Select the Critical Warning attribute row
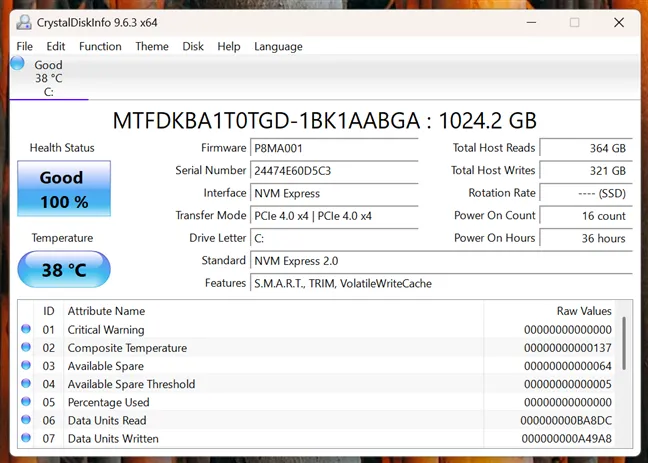 (316, 329)
